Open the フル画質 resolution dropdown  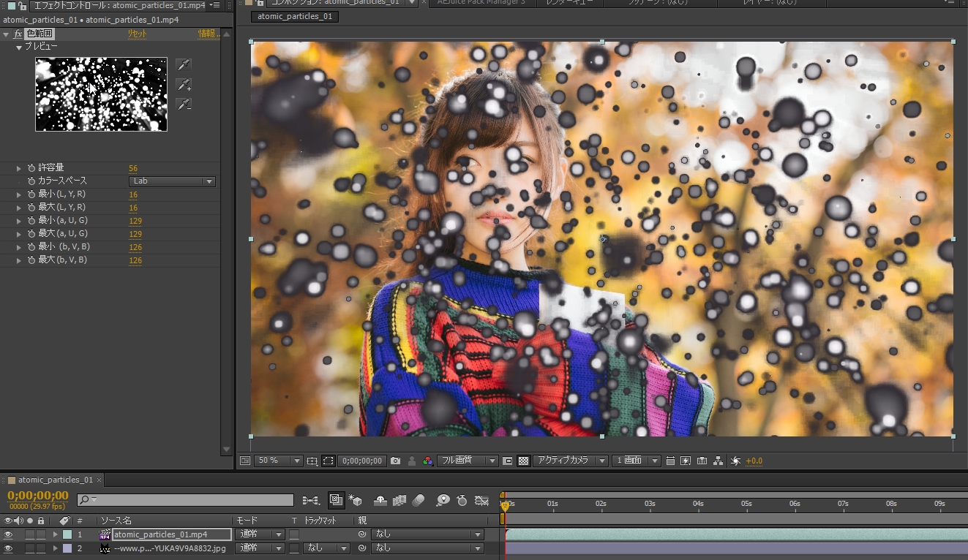point(468,461)
